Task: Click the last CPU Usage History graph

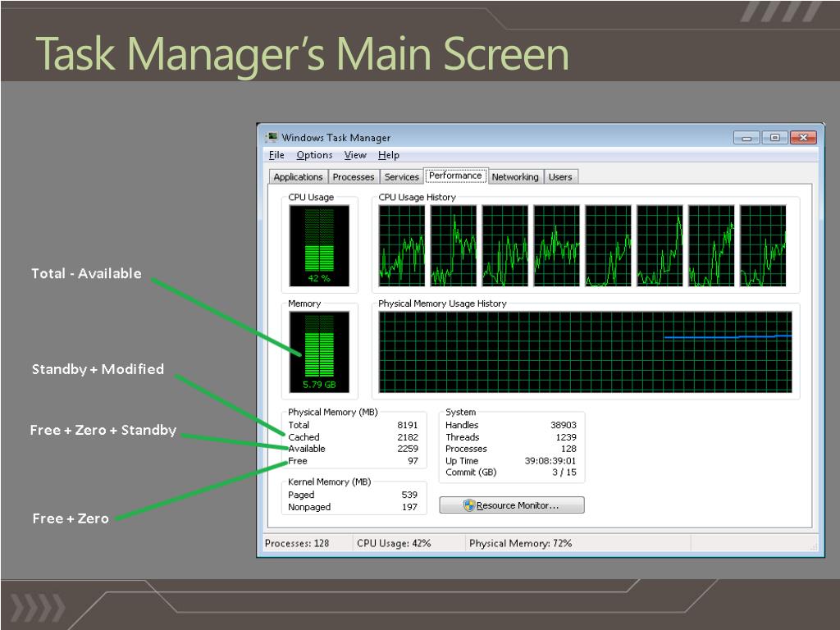Action: [763, 246]
